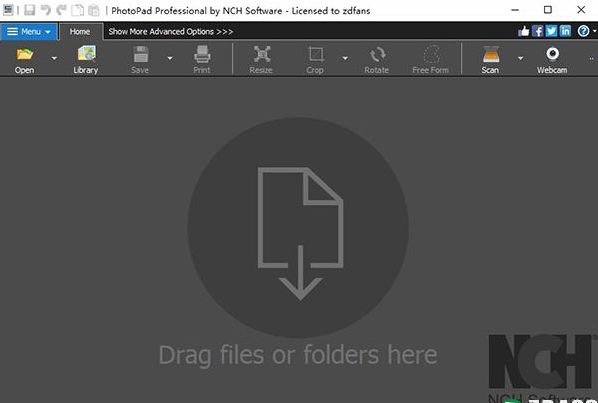Expand the Open dropdown arrow
Image resolution: width=598 pixels, height=403 pixels.
pos(54,58)
